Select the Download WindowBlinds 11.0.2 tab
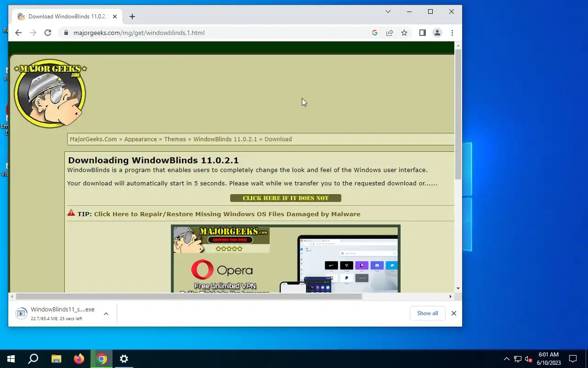The height and width of the screenshot is (368, 588). [x=67, y=17]
